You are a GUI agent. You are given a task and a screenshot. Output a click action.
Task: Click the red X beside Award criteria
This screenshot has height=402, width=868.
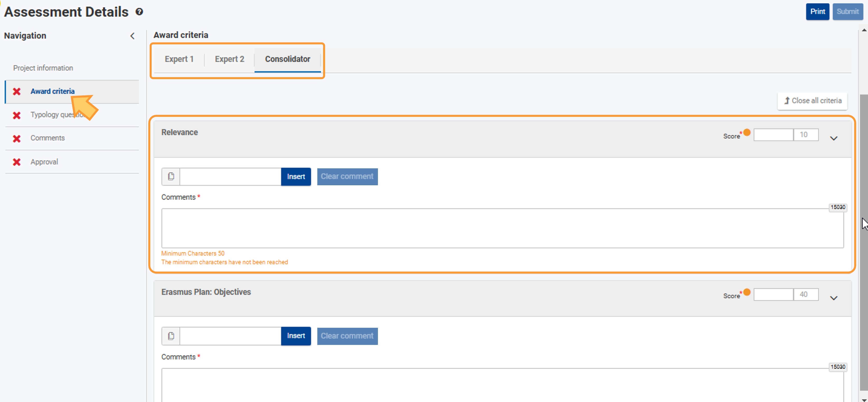[16, 91]
